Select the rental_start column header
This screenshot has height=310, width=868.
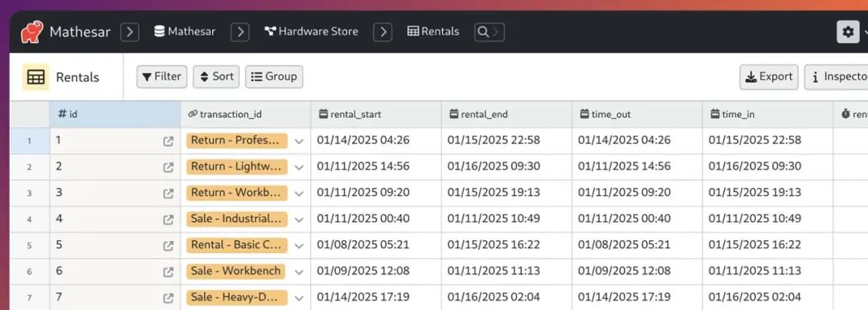tap(376, 115)
